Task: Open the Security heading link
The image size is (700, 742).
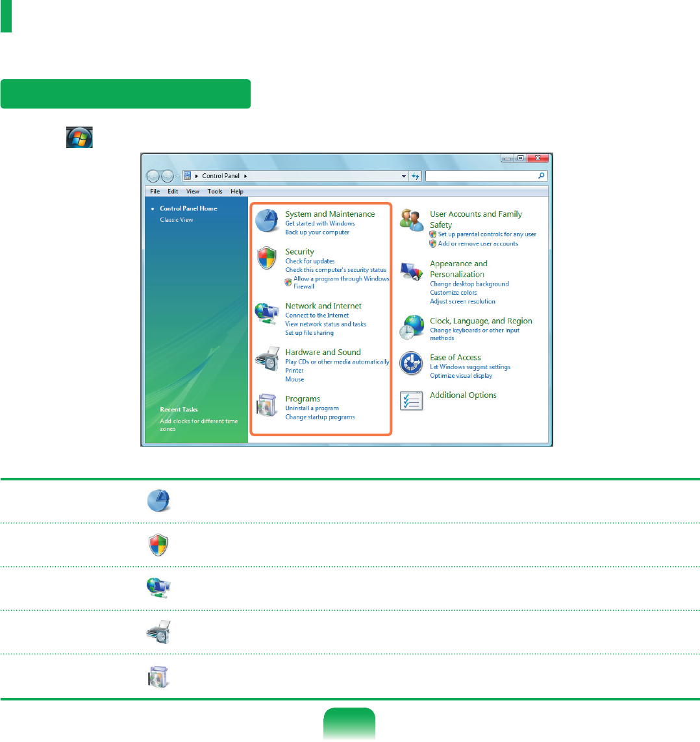Action: point(299,252)
